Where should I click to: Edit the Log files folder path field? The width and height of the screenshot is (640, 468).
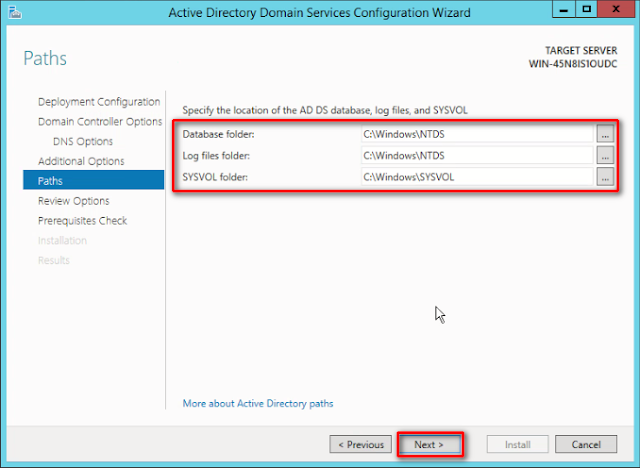pos(477,155)
